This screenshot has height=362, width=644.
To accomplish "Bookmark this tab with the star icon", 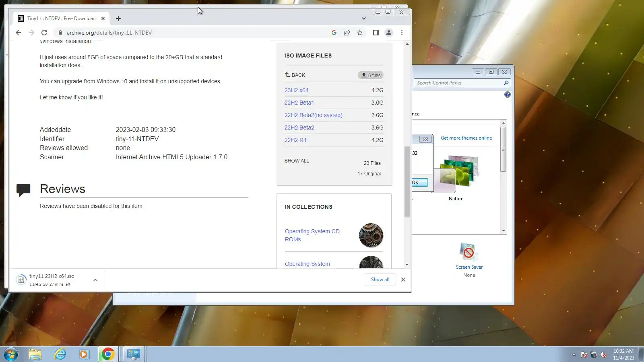I will 360,33.
